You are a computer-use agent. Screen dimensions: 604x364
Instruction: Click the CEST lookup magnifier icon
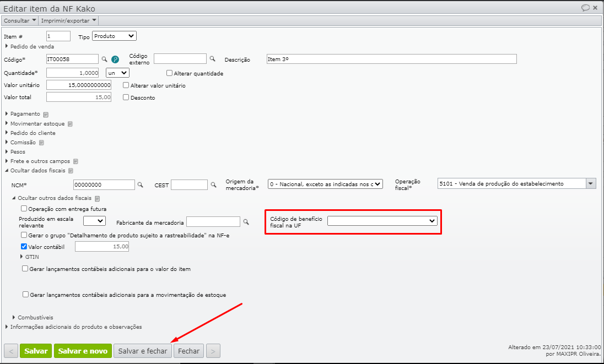click(213, 184)
